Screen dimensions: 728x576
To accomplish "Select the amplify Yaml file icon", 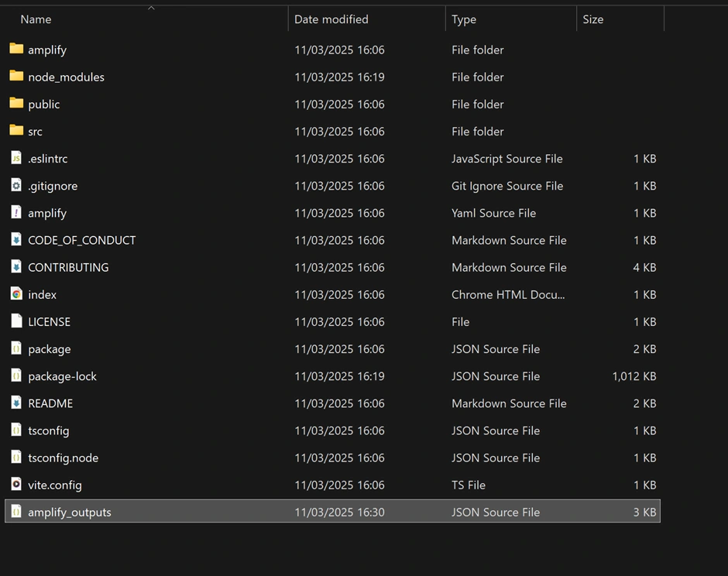I will click(16, 213).
